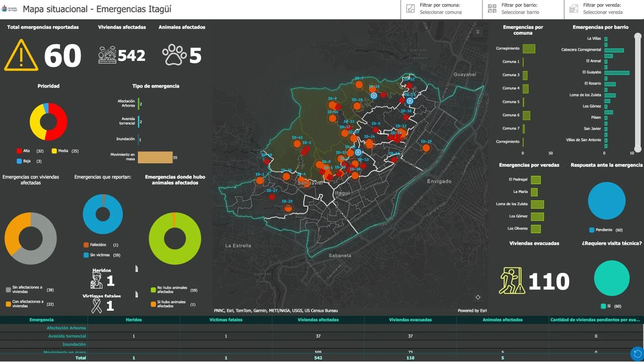Viewport: 644px width, 362px height.
Task: Click the yellow evacuation person icon
Action: tap(512, 281)
